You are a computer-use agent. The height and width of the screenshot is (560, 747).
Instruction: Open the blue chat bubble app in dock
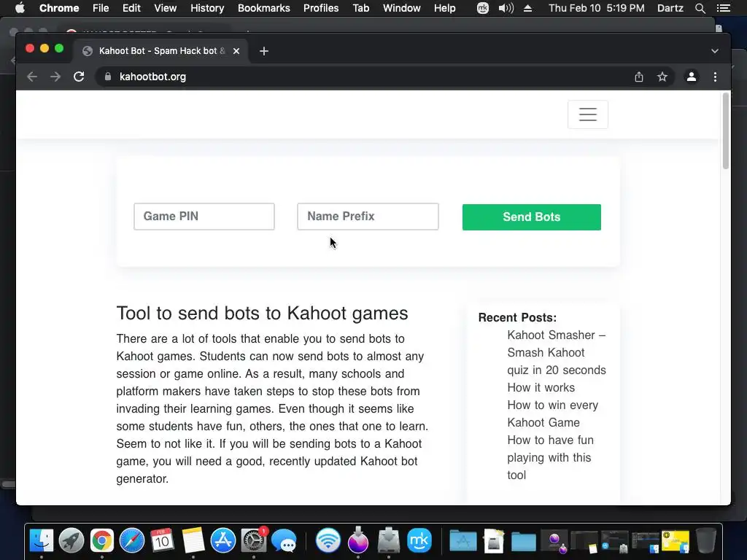pyautogui.click(x=284, y=541)
